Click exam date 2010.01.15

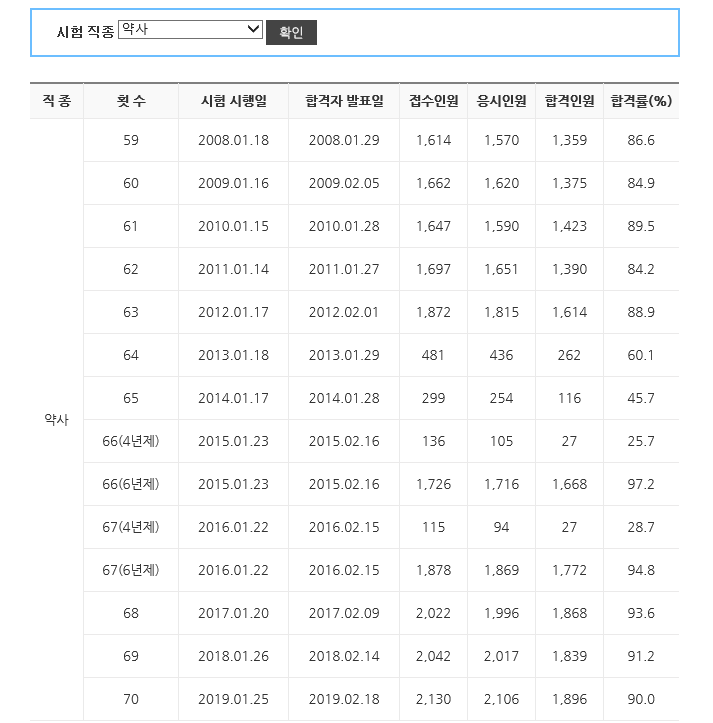(234, 226)
